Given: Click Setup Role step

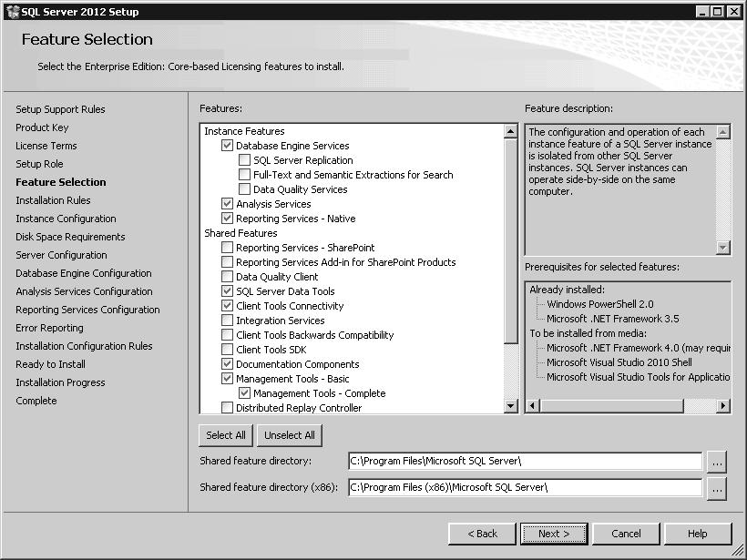Looking at the screenshot, I should pos(39,164).
